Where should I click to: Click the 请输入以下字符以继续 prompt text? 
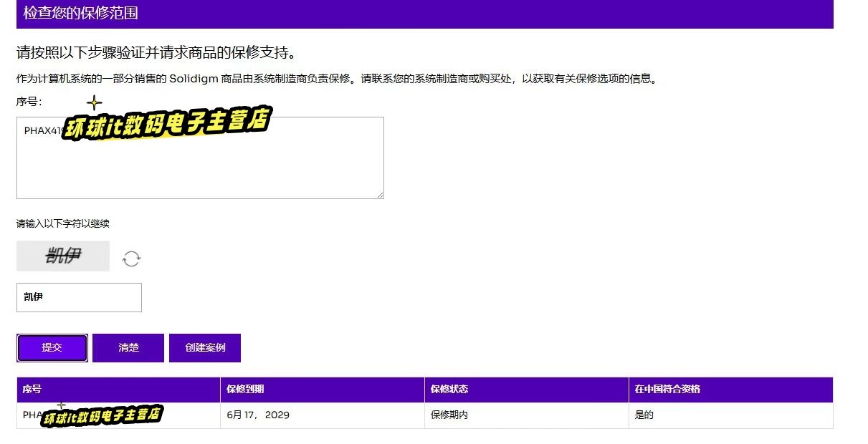tap(63, 224)
